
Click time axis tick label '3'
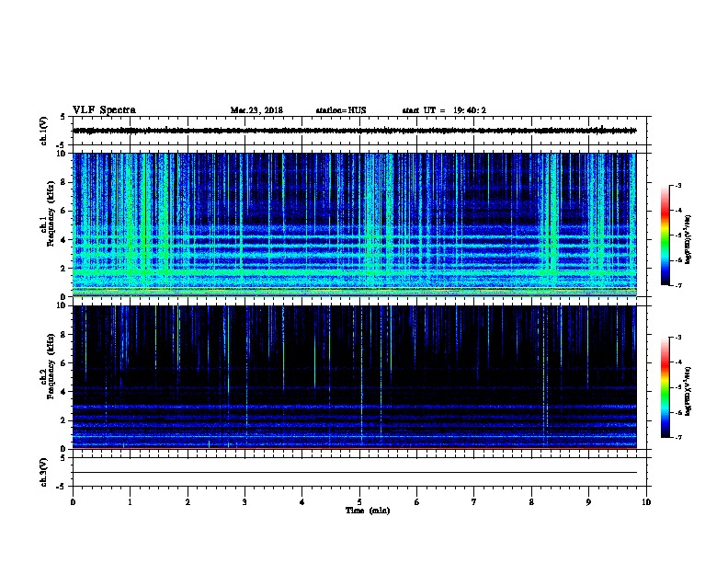click(245, 502)
